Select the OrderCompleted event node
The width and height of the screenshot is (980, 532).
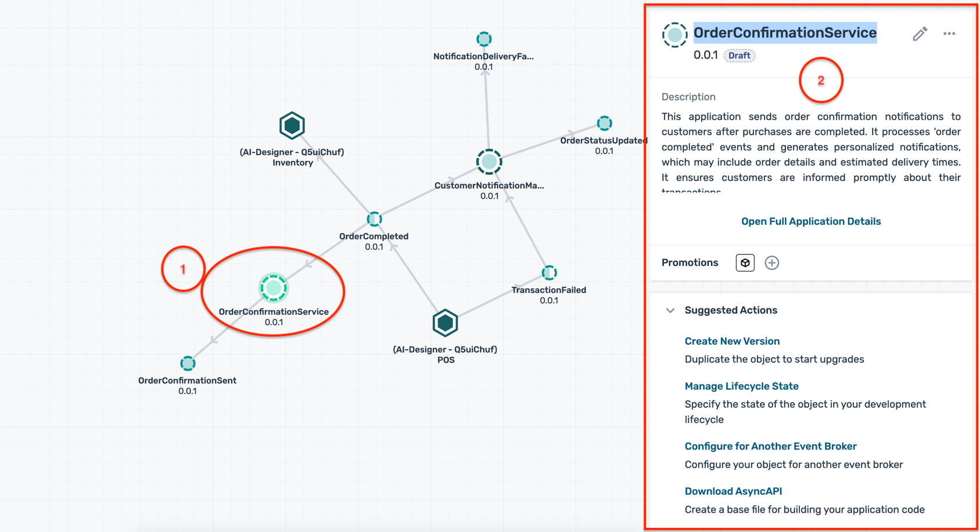[374, 219]
